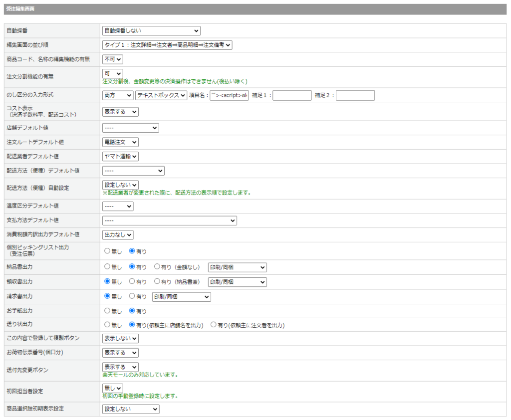Screen dimensions: 511x420
Task: Click the 項目名 text field
Action: click(x=229, y=95)
